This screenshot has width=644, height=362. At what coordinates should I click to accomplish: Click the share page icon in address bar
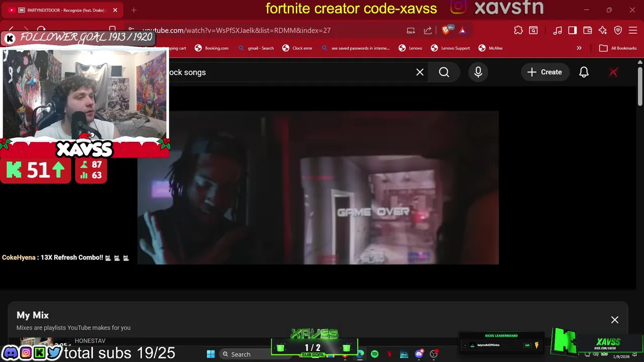pos(428,30)
